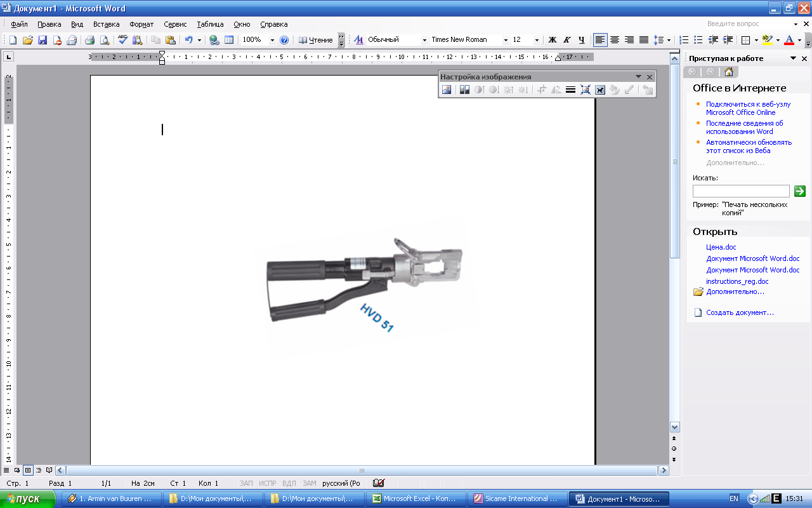Open the font color dropdown arrow
This screenshot has height=508, width=812.
(799, 40)
